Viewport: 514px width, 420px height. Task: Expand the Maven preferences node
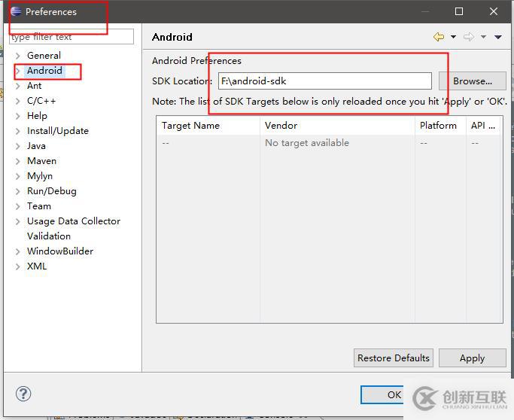[18, 161]
